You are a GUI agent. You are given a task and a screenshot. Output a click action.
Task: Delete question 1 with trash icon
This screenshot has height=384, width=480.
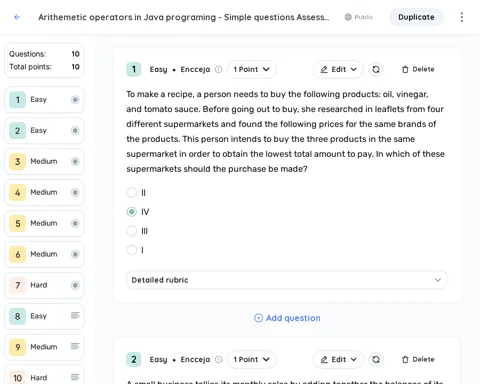click(x=418, y=69)
